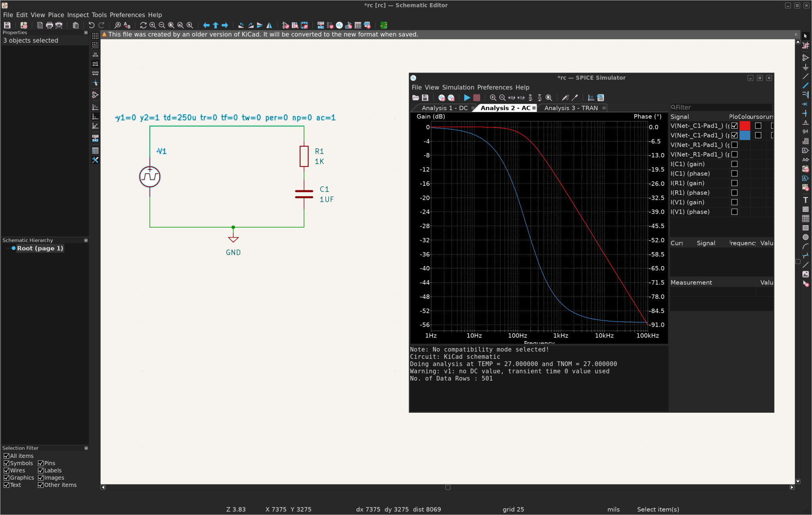Zoom in on the simulator plot

[x=493, y=98]
